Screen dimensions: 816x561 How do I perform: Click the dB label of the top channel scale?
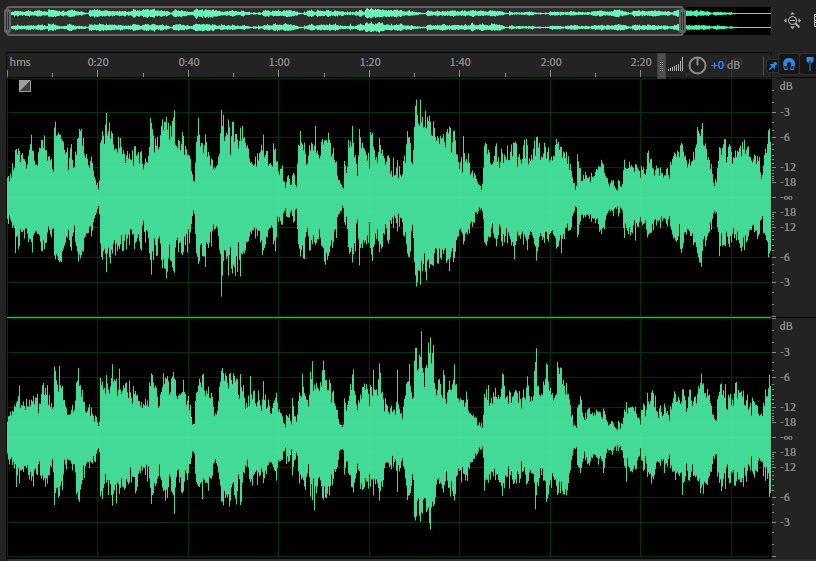[x=786, y=86]
